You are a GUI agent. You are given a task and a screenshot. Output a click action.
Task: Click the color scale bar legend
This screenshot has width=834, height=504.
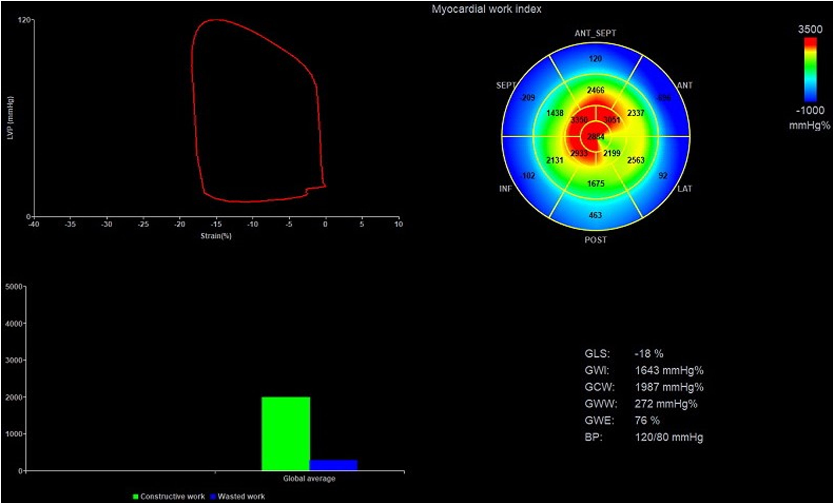pyautogui.click(x=810, y=69)
